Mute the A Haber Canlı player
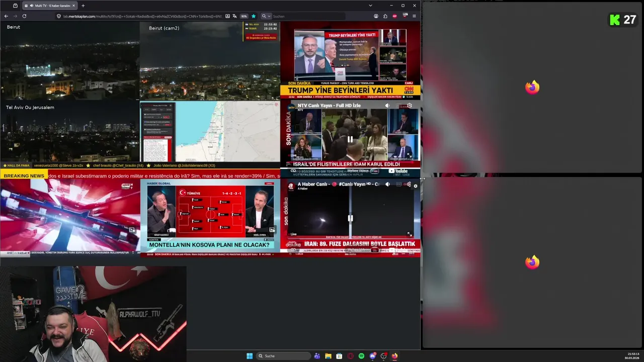 [387, 185]
